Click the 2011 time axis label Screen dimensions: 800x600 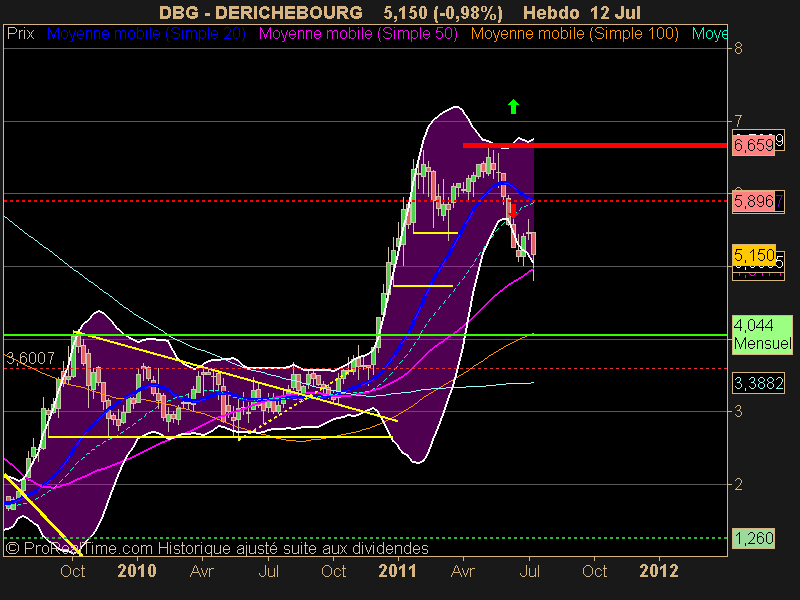point(397,571)
